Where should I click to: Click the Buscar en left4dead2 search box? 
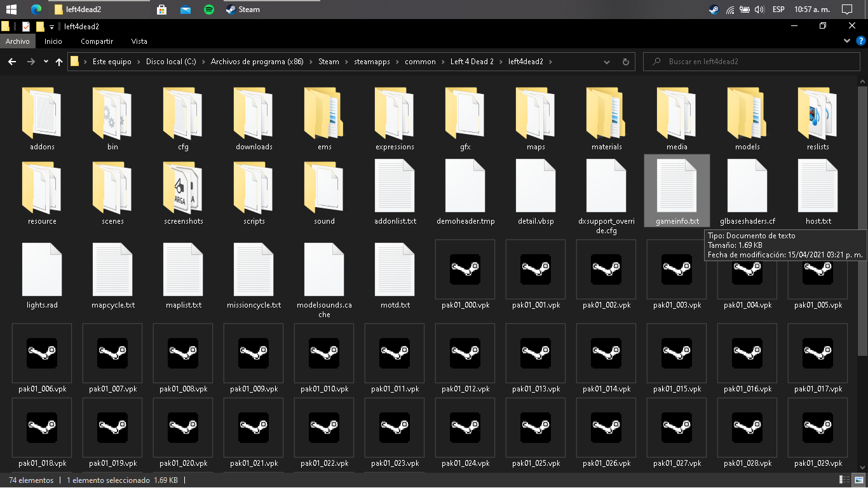(753, 62)
